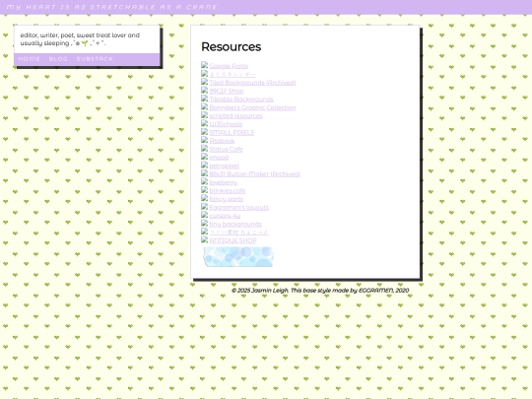Open the Google Fonts link

(x=229, y=66)
